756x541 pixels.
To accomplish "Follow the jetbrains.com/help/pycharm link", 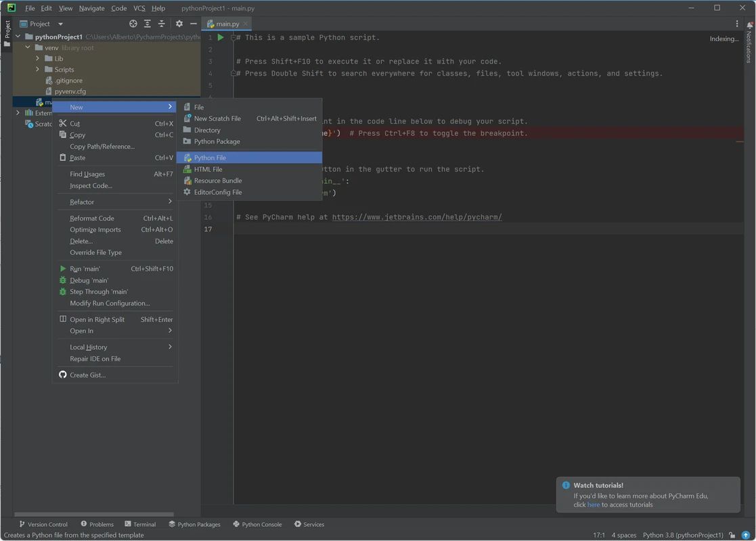I will point(417,217).
